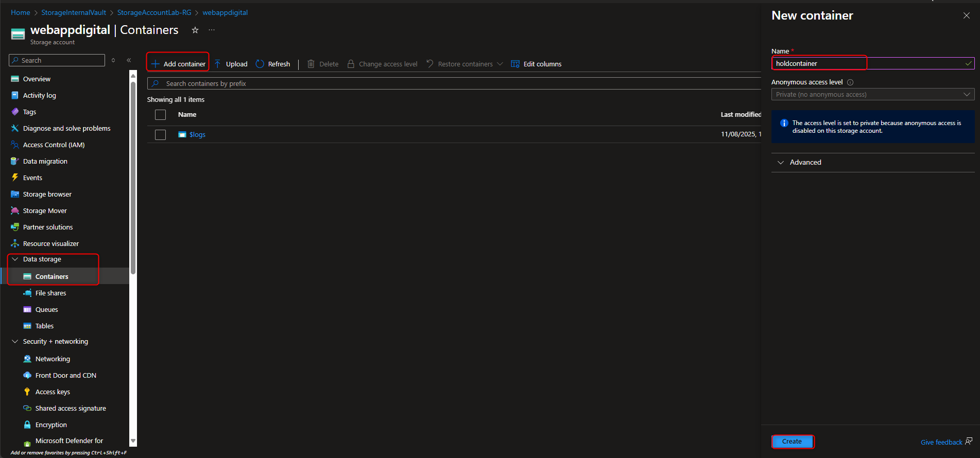Viewport: 980px width, 458px height.
Task: Open Restore containers dropdown
Action: tap(465, 64)
